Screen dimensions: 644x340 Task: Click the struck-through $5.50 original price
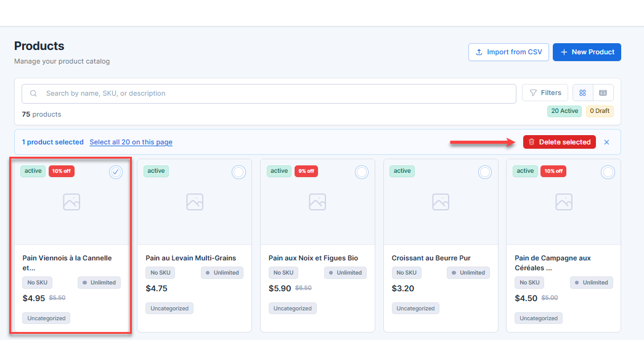(57, 298)
